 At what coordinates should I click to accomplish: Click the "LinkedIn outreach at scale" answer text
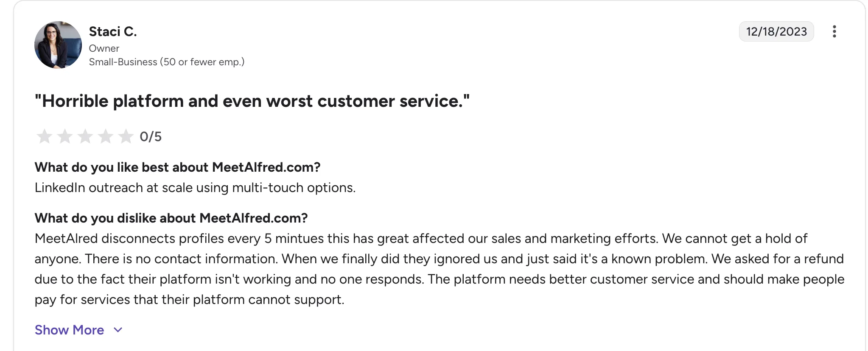195,188
